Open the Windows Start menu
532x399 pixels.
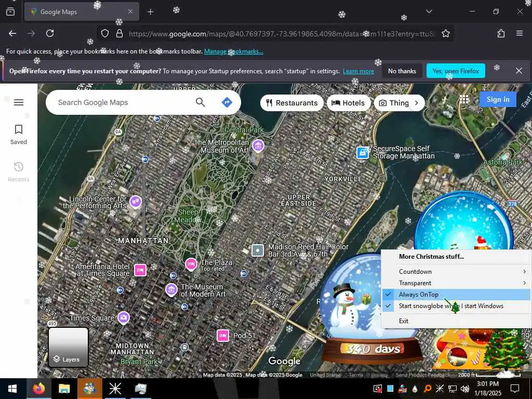(12, 389)
